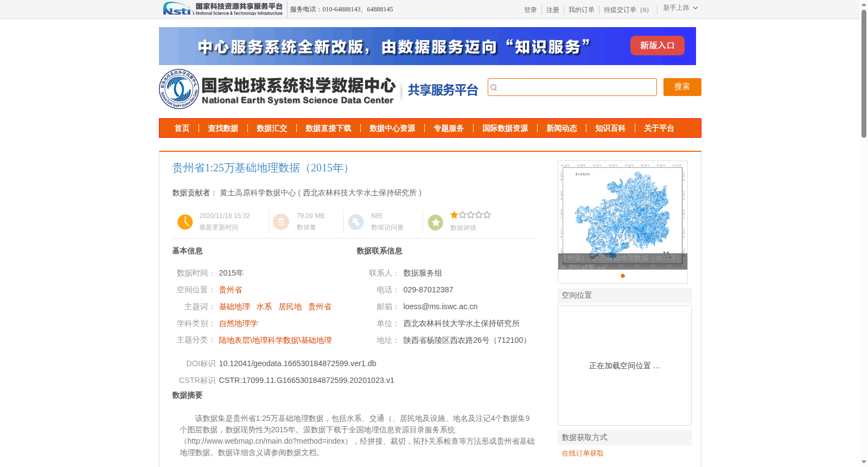Click the 贵州省 keyword link in 主题词 row
The width and height of the screenshot is (868, 467).
click(x=320, y=306)
